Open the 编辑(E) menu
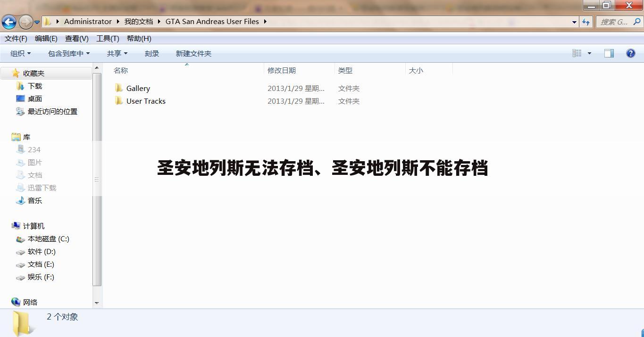Image resolution: width=644 pixels, height=337 pixels. pos(46,38)
